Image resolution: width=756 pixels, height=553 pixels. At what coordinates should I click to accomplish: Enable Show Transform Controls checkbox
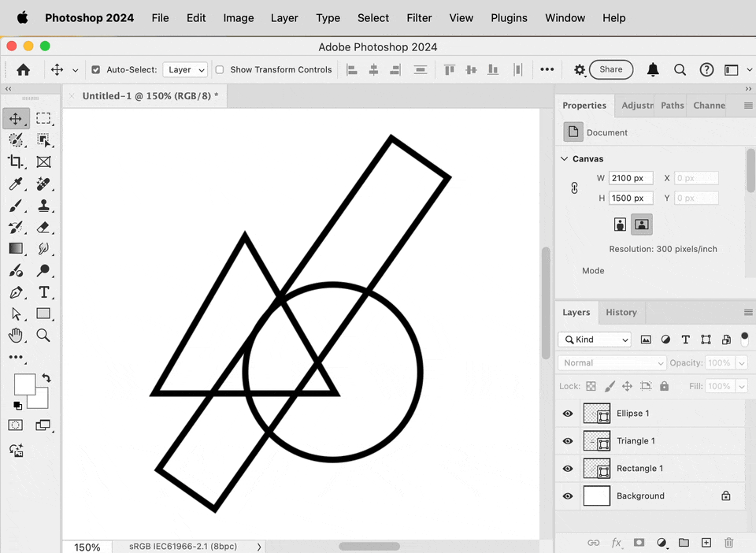(x=220, y=69)
